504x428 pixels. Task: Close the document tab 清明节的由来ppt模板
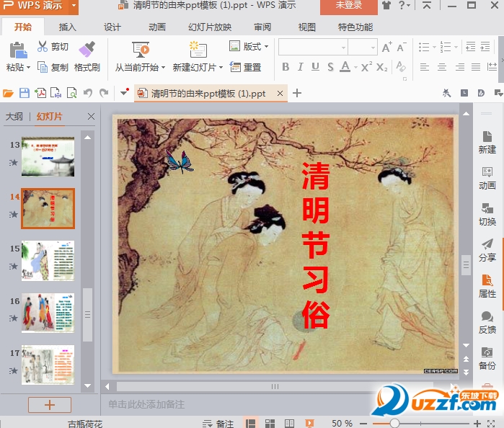point(280,93)
